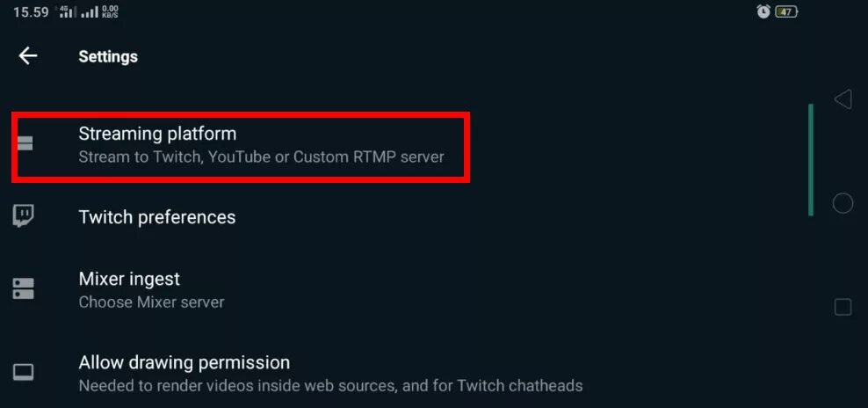Tap the Android recent apps square button
The height and width of the screenshot is (408, 868).
tap(843, 307)
